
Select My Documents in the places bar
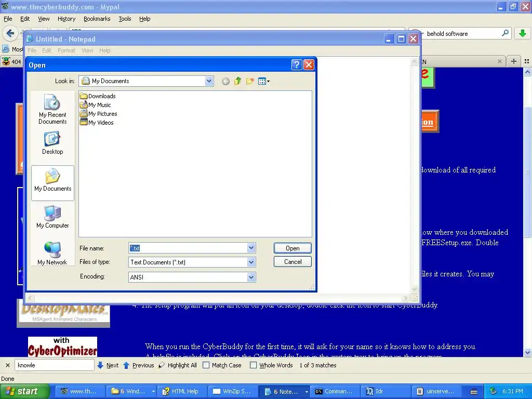coord(52,183)
